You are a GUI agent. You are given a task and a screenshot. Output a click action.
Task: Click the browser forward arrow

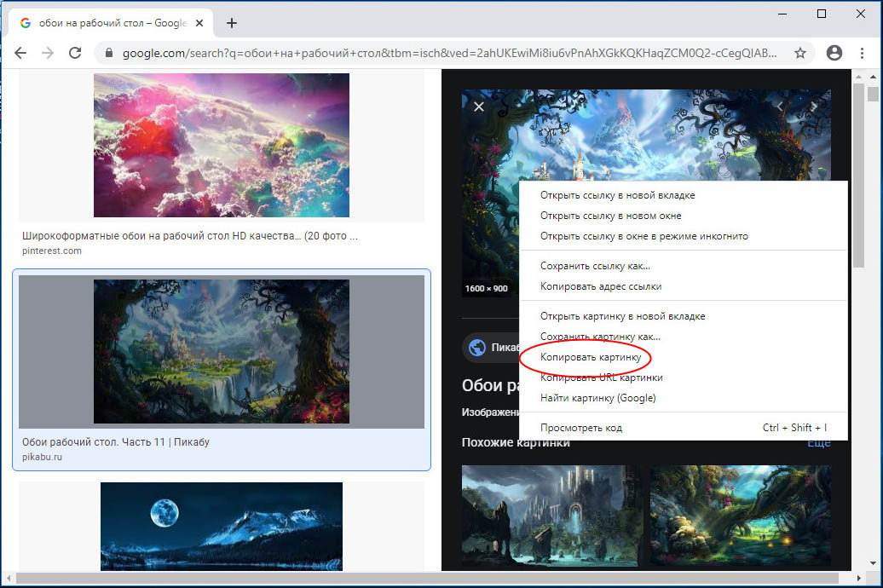[x=48, y=53]
